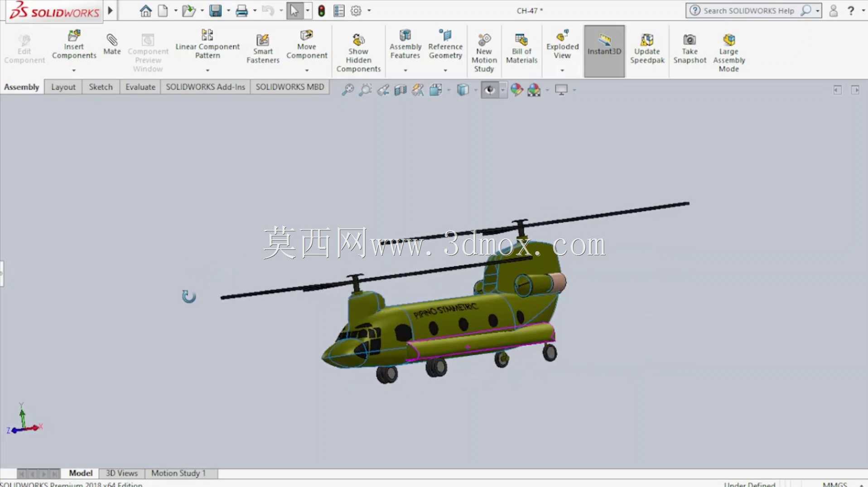Toggle Instant3D off
Screen dimensions: 868x487
604,51
